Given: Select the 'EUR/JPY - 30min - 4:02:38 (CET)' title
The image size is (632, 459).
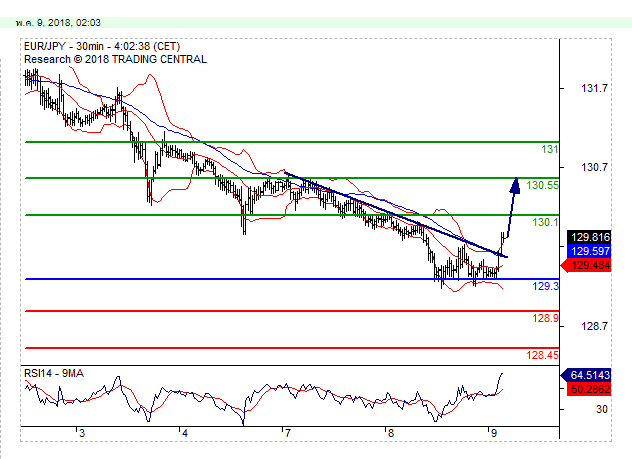Looking at the screenshot, I should click(x=102, y=46).
